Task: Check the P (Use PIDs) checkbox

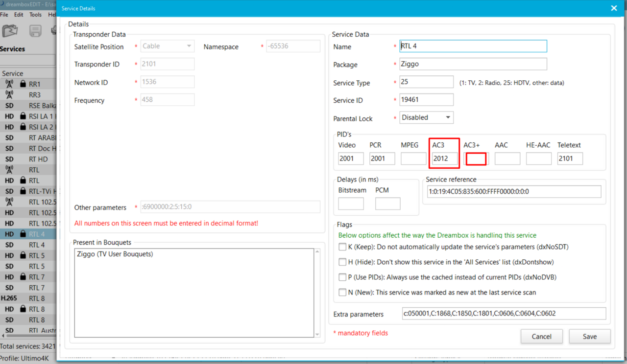Action: [342, 277]
